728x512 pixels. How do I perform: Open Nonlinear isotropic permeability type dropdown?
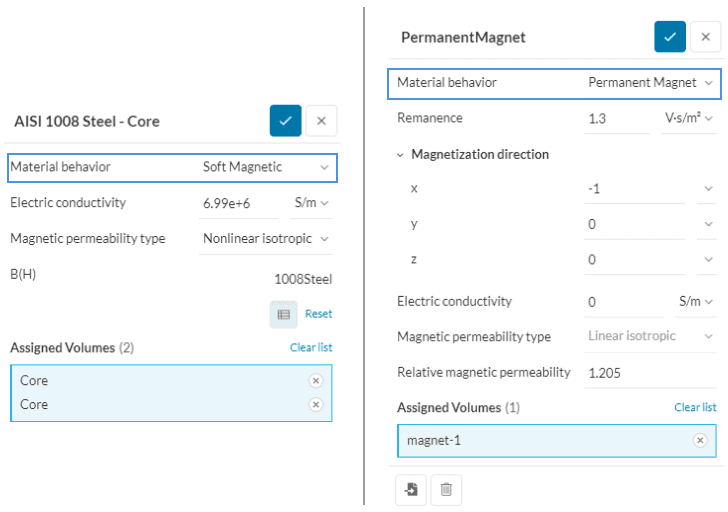coord(266,239)
